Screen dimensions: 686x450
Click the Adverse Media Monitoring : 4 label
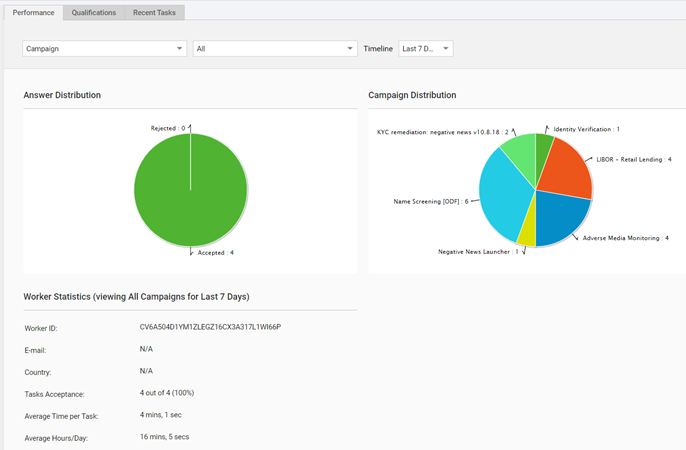(626, 238)
